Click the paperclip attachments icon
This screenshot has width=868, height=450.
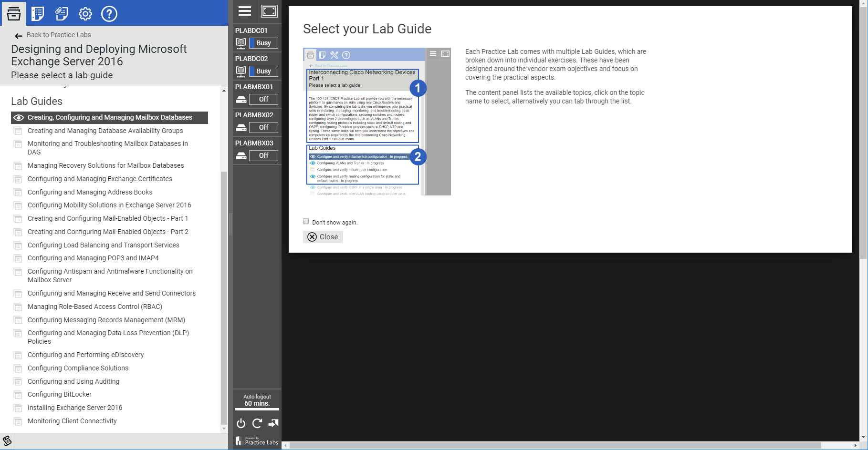coord(62,13)
